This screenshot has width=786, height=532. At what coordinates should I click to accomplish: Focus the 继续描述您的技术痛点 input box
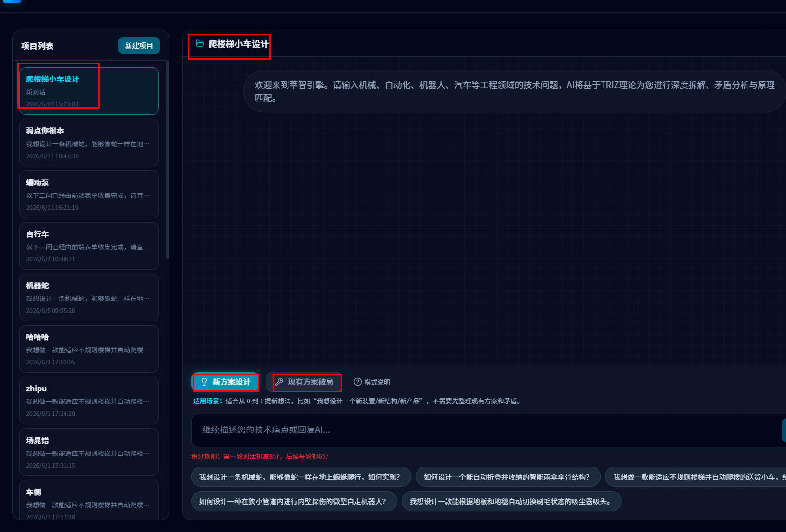coord(486,430)
